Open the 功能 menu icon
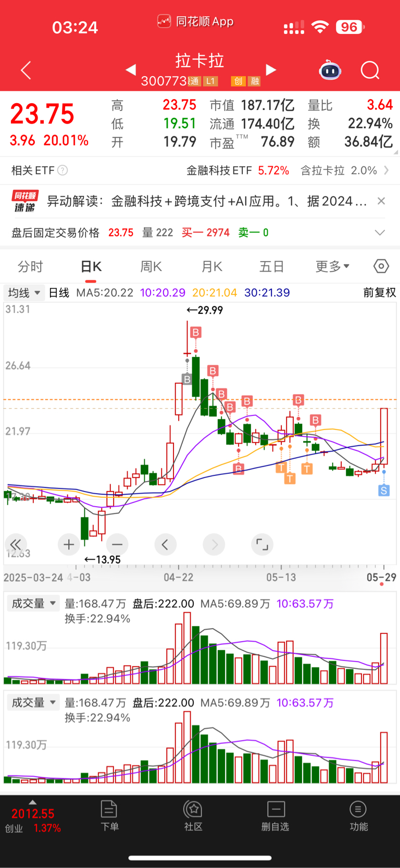This screenshot has width=400, height=868. point(358,816)
